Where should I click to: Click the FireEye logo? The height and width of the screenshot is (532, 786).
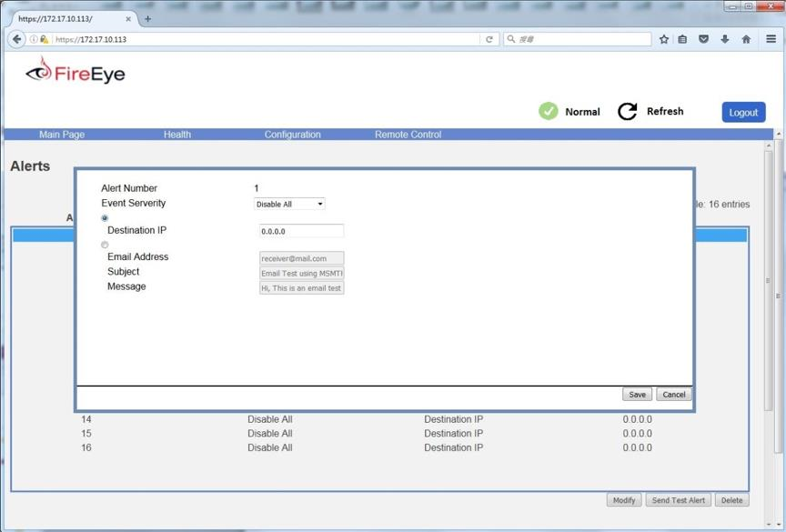coord(76,71)
